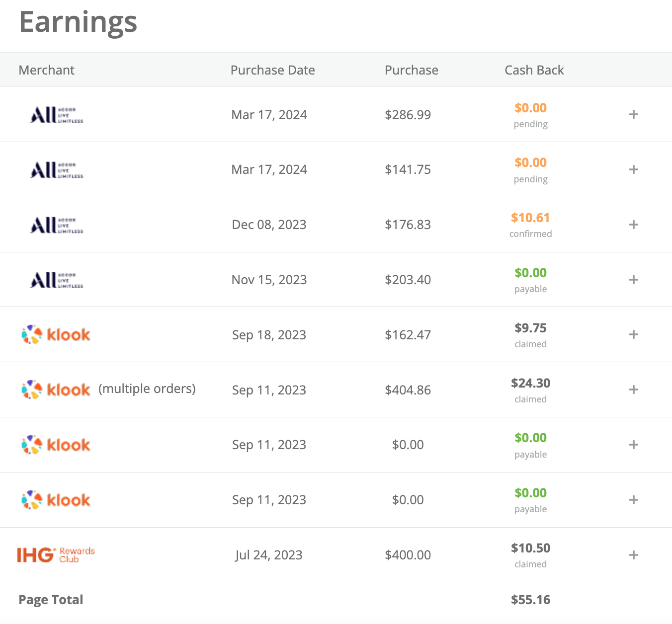Click the $176.83 purchase amount

(408, 225)
